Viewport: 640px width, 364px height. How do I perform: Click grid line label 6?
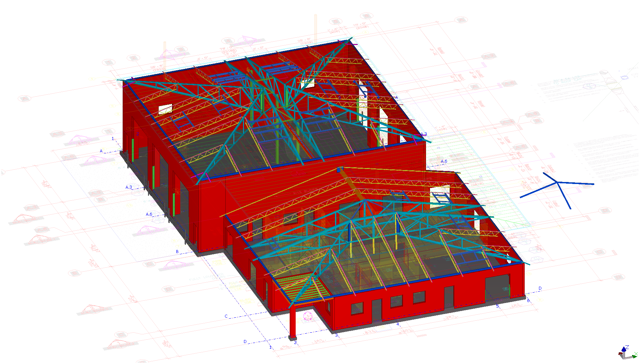point(528,301)
